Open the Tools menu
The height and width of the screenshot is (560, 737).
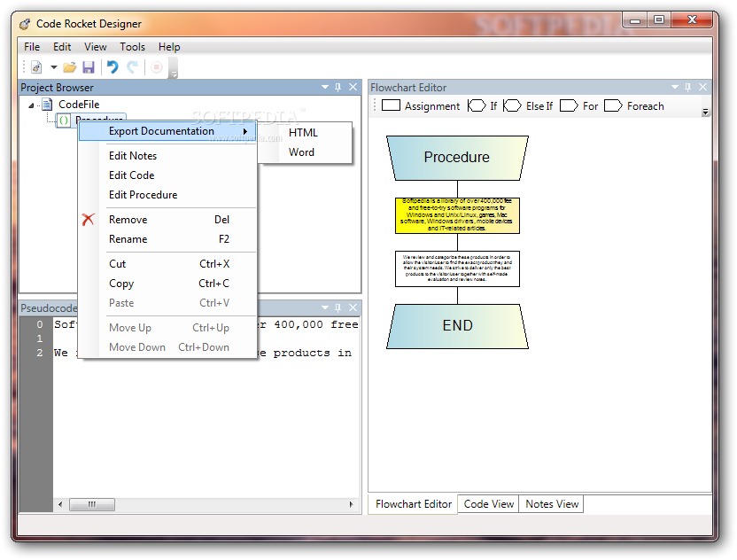132,47
